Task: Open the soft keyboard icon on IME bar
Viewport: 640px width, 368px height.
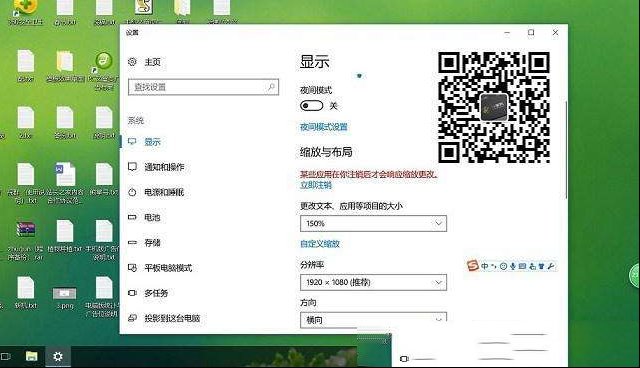Action: click(x=522, y=266)
